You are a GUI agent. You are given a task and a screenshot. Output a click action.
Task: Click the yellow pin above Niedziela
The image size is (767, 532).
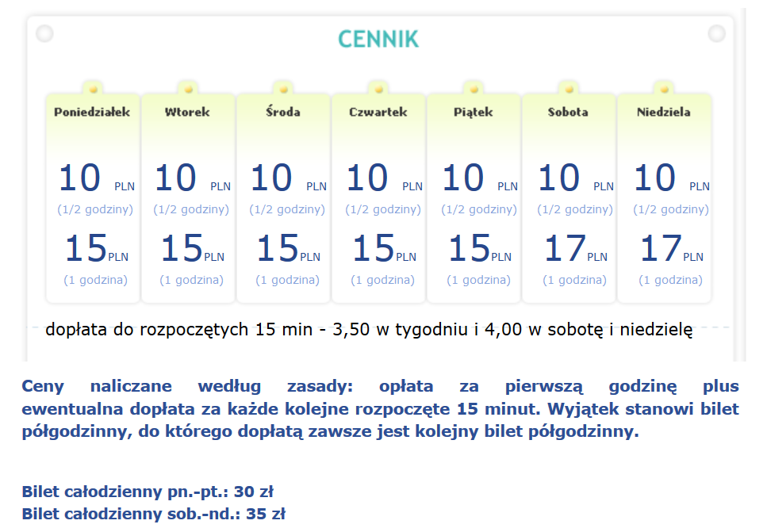pos(664,87)
